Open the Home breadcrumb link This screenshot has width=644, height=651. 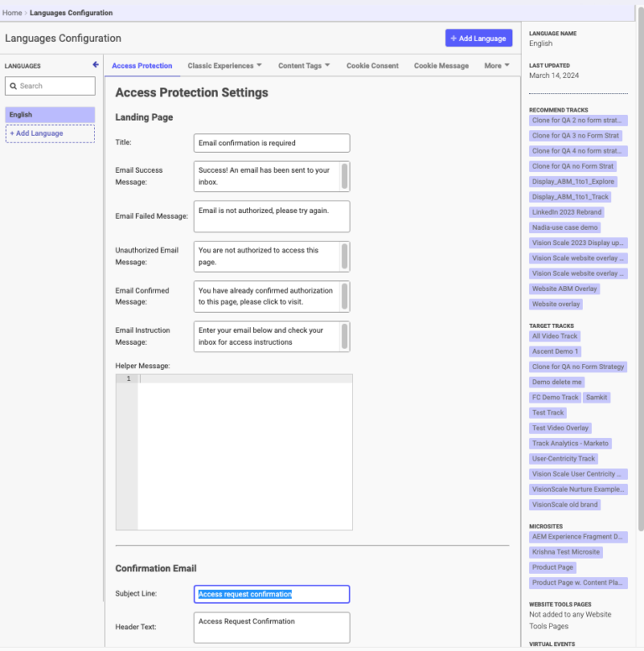pos(12,13)
